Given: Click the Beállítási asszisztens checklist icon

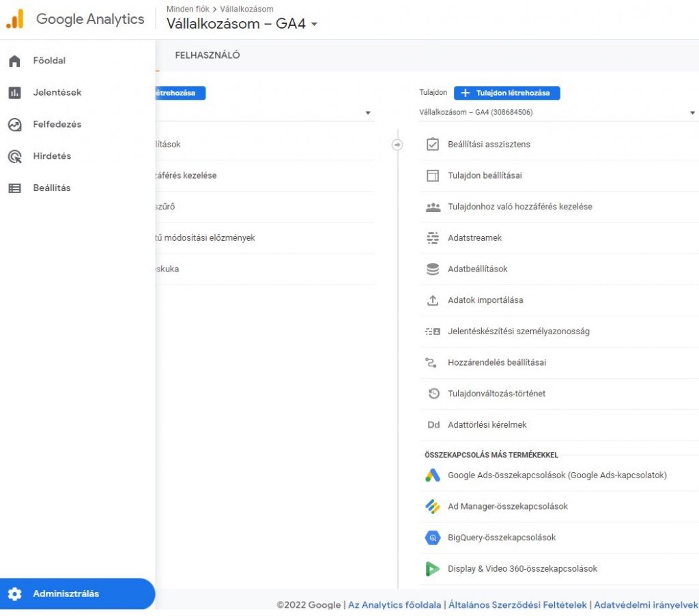Looking at the screenshot, I should pyautogui.click(x=432, y=145).
